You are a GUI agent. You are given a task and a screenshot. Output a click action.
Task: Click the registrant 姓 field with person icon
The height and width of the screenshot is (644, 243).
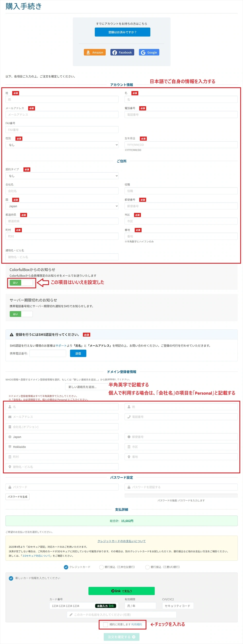(181, 407)
